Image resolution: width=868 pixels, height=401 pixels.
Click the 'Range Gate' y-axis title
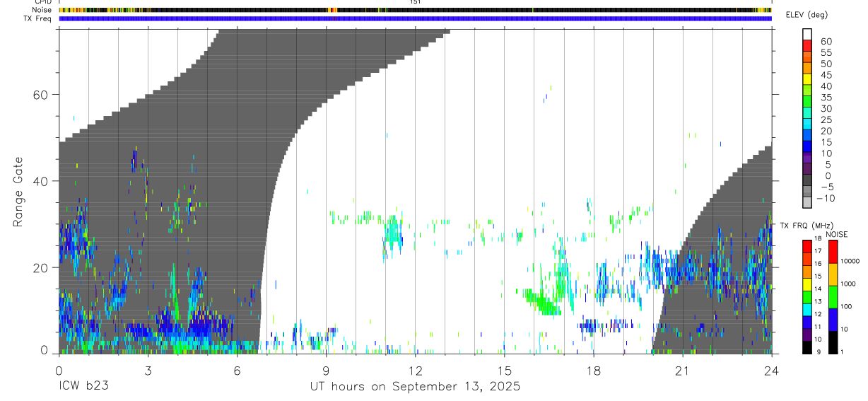[18, 191]
